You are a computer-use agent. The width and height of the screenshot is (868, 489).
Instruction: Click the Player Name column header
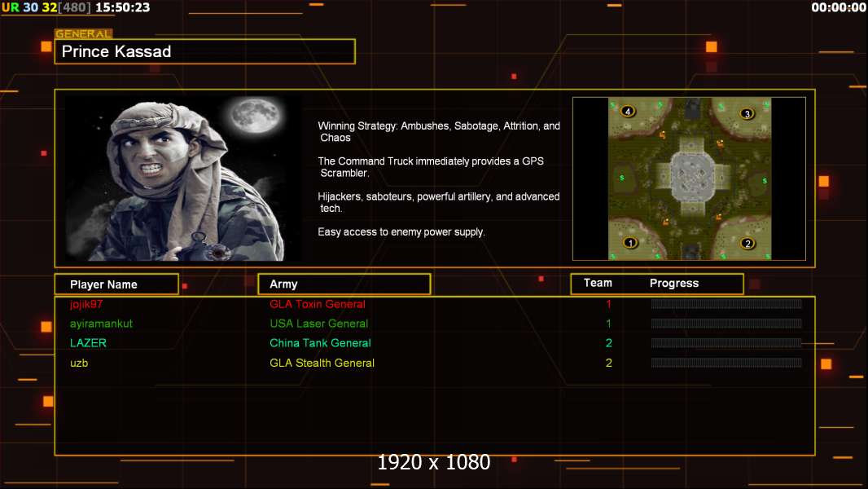pos(116,284)
